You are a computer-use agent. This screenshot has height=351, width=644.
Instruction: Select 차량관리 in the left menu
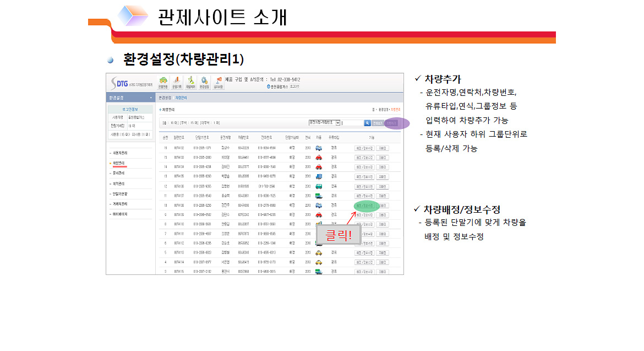pos(119,163)
